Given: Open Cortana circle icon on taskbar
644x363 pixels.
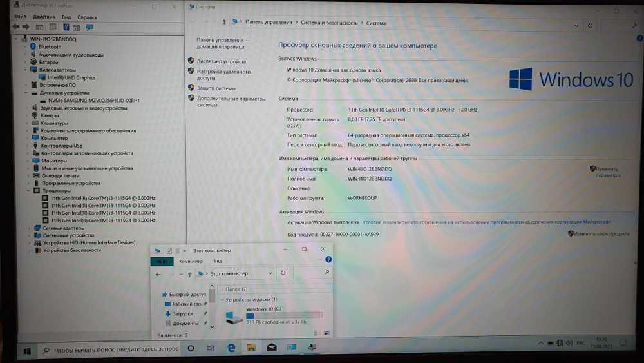Looking at the screenshot, I should (x=191, y=349).
